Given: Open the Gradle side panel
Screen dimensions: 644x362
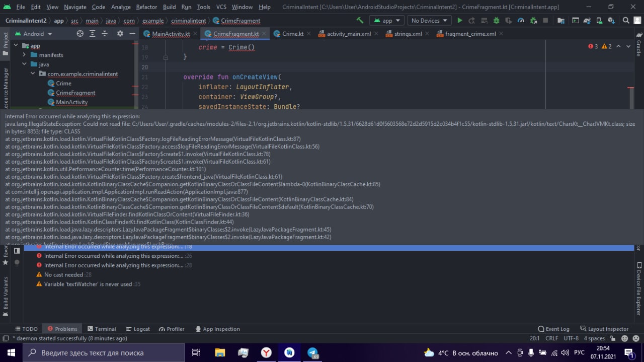Looking at the screenshot, I should coord(638,44).
